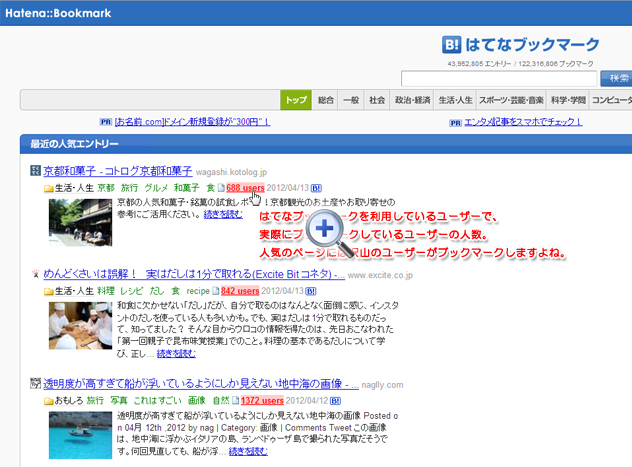Click B! bookmark icon after 2012/04/12
This screenshot has width=632, height=467.
coord(335,401)
